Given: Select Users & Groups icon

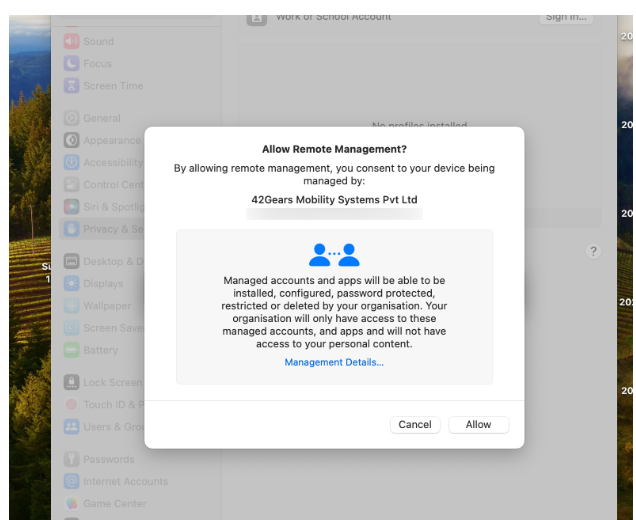Looking at the screenshot, I should pyautogui.click(x=71, y=427).
